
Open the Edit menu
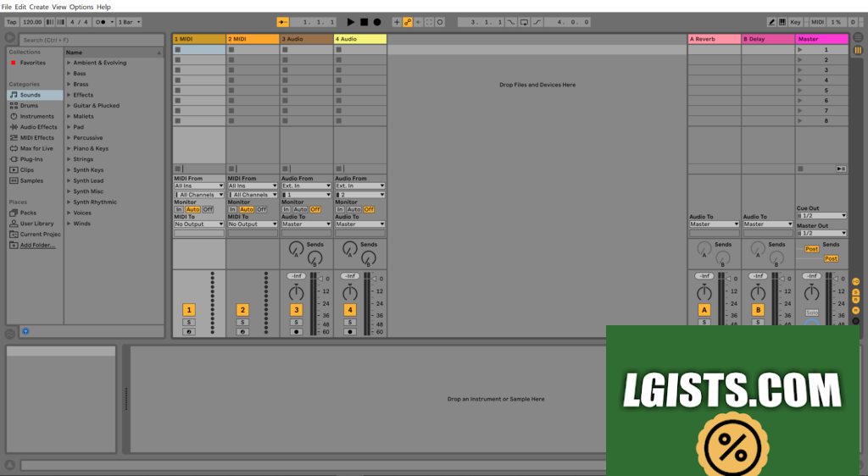pyautogui.click(x=20, y=7)
